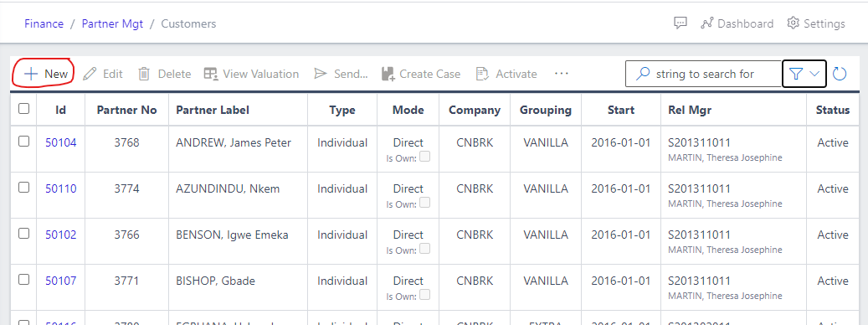The width and height of the screenshot is (868, 325).
Task: Click the Edit pencil toolbar item
Action: click(103, 75)
